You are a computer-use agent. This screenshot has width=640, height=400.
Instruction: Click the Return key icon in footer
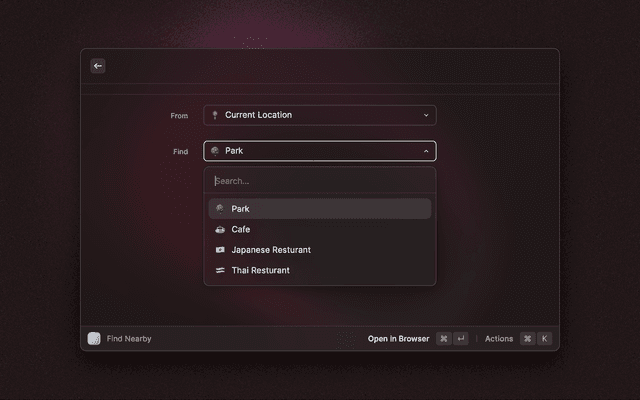click(x=460, y=339)
